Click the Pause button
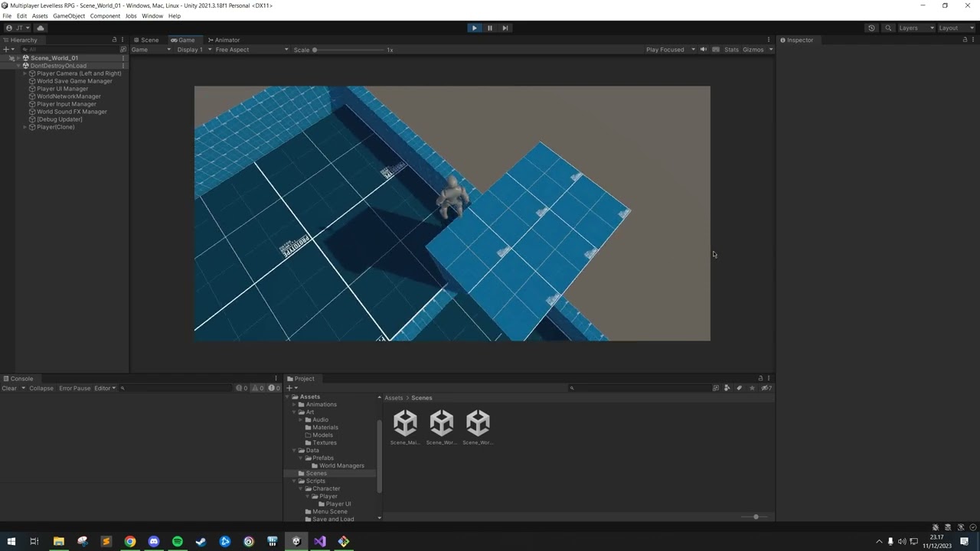The width and height of the screenshot is (980, 551). coord(490,28)
